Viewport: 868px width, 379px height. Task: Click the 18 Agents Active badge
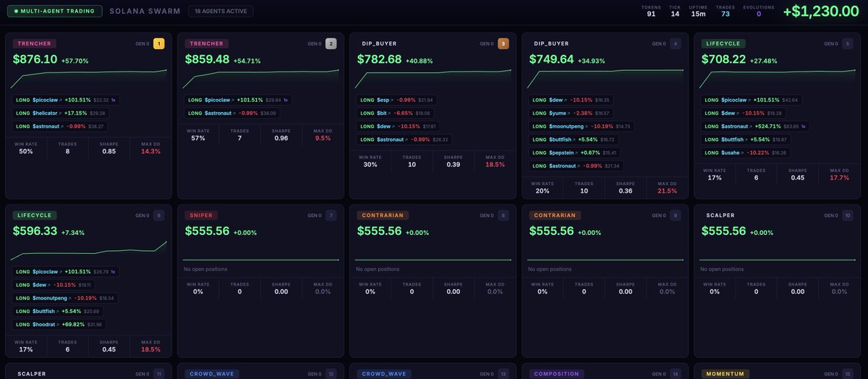[221, 12]
